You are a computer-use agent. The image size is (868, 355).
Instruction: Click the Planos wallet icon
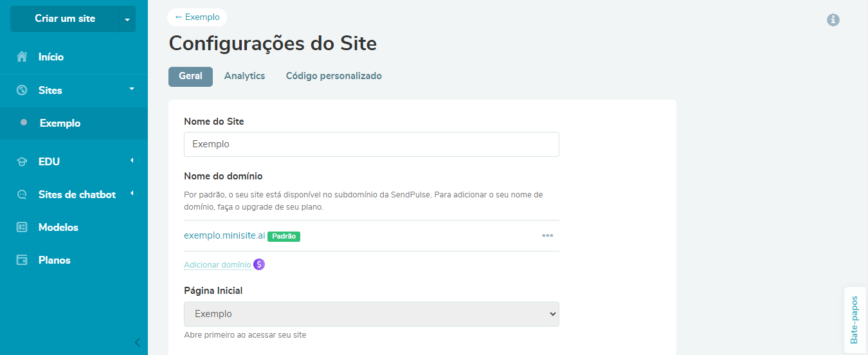click(22, 260)
